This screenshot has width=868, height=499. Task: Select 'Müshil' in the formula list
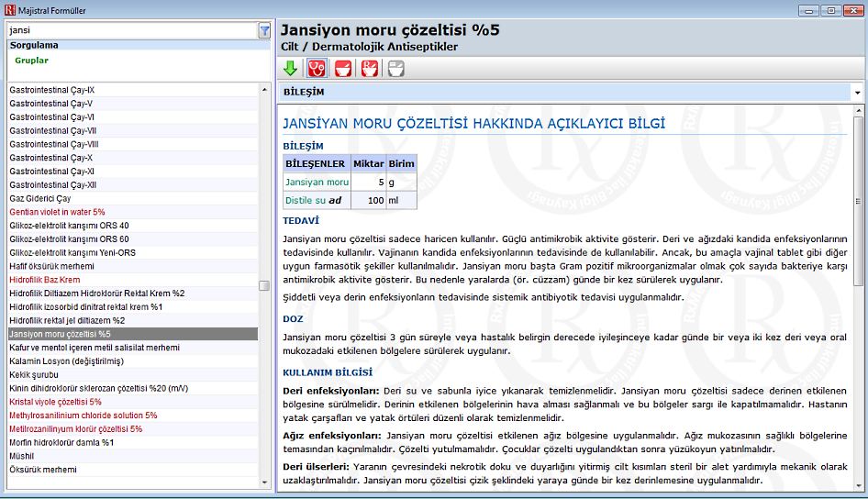click(x=132, y=456)
